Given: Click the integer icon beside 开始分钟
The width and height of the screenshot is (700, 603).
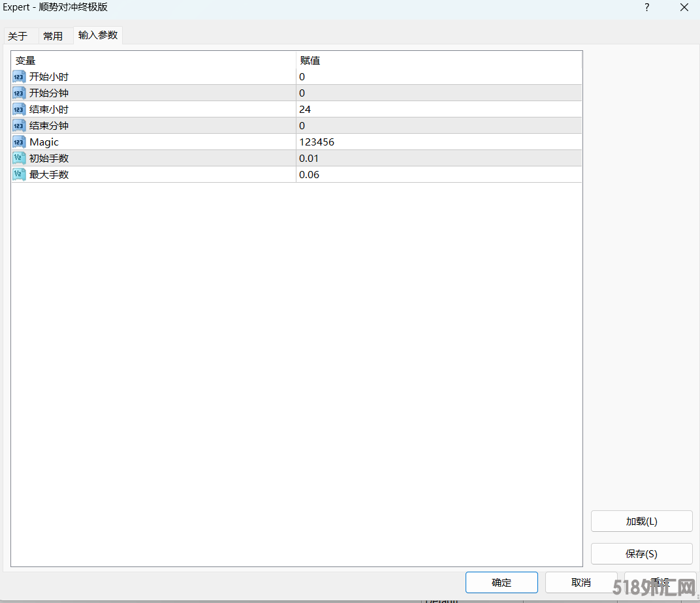Looking at the screenshot, I should [x=19, y=93].
